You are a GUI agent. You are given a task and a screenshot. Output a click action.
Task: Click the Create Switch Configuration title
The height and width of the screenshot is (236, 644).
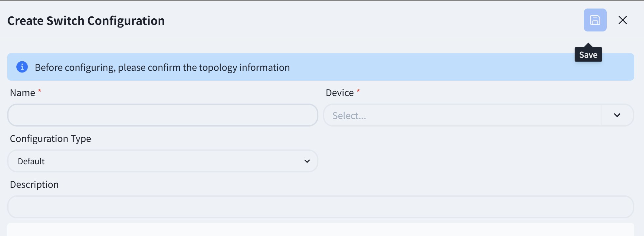[86, 21]
